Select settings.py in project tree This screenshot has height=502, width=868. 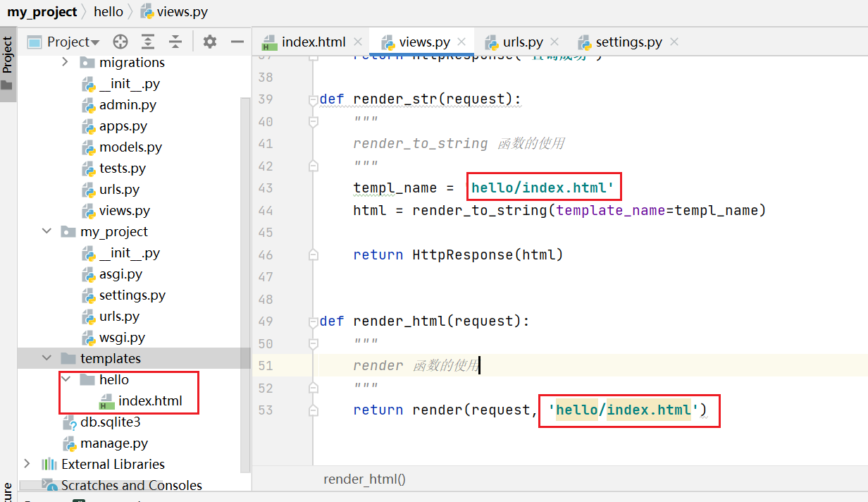(132, 295)
